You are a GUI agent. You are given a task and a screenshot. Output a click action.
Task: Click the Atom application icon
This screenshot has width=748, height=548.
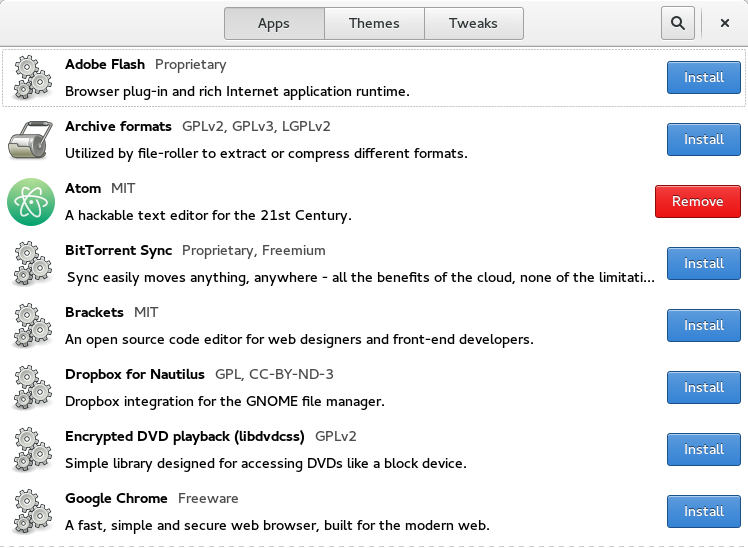click(x=30, y=202)
